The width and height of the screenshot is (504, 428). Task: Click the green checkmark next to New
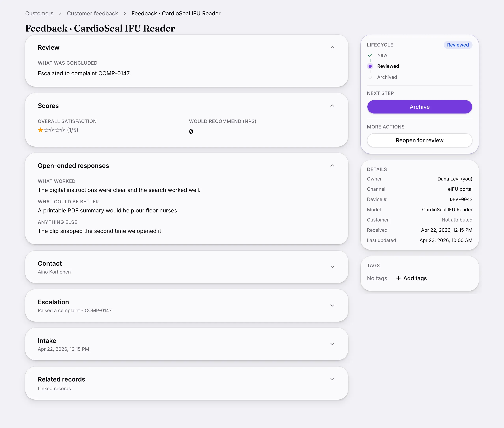(370, 55)
